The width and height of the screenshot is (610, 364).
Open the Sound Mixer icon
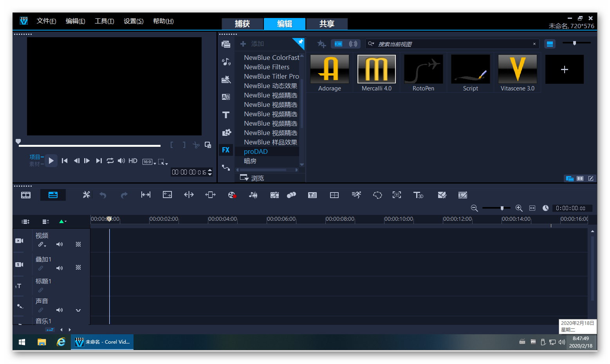(x=253, y=195)
